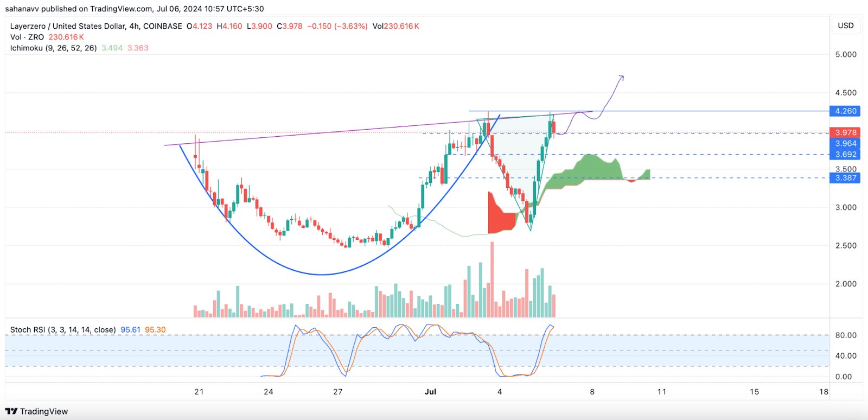Image resolution: width=868 pixels, height=420 pixels.
Task: Select the 3.387 price label
Action: 845,178
